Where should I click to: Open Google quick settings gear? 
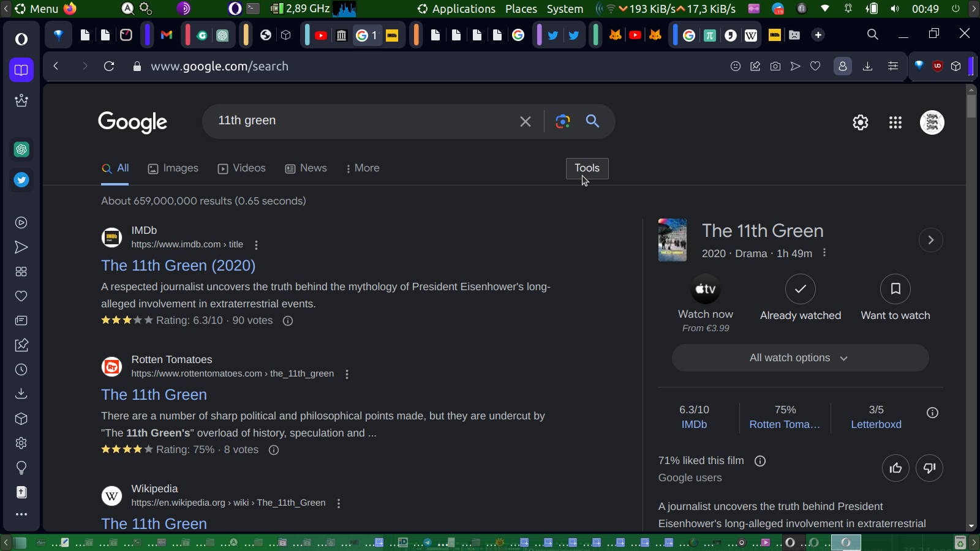(861, 123)
